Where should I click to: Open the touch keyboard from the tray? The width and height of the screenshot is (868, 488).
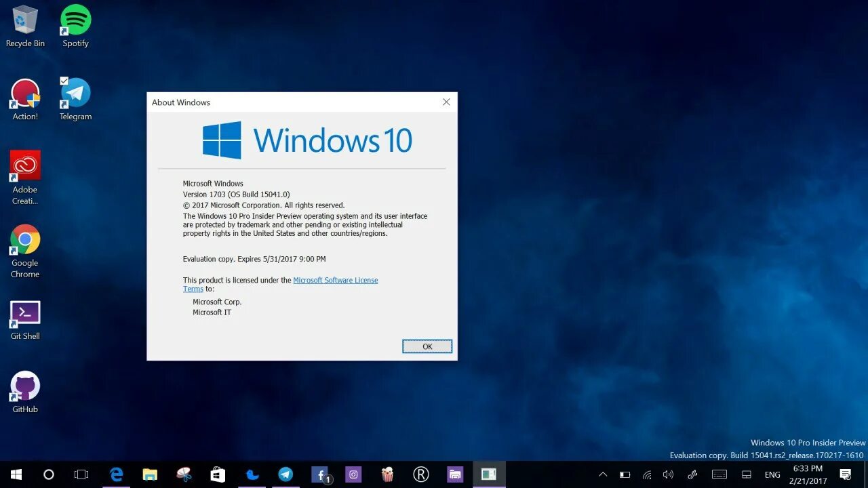coord(719,474)
